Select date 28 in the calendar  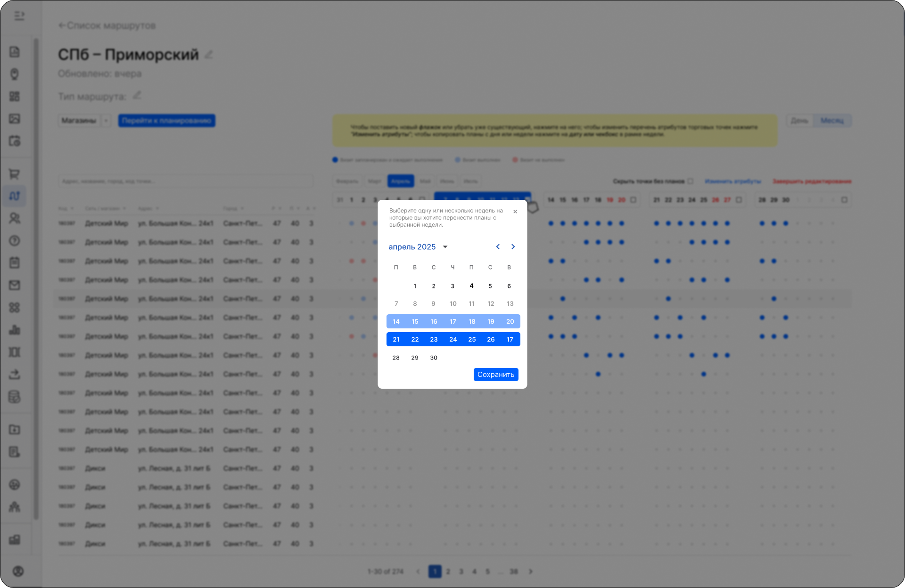(x=396, y=358)
